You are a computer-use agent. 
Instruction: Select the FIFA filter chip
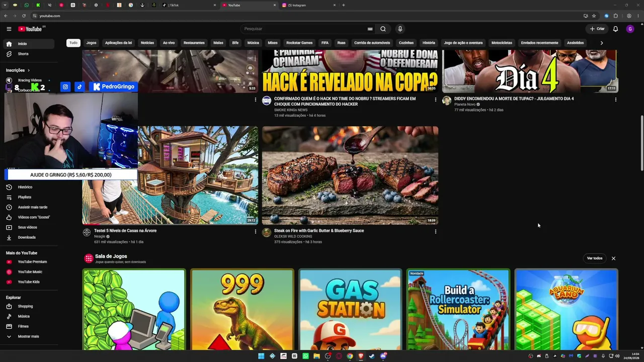[325, 43]
